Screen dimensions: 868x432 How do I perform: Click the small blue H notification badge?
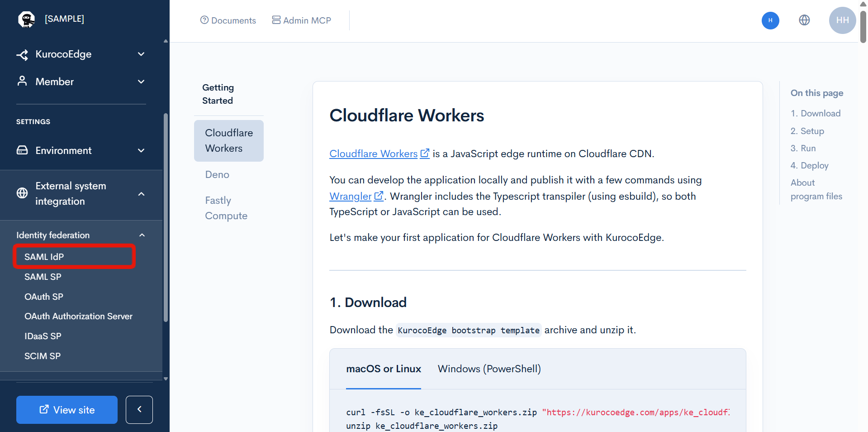770,20
